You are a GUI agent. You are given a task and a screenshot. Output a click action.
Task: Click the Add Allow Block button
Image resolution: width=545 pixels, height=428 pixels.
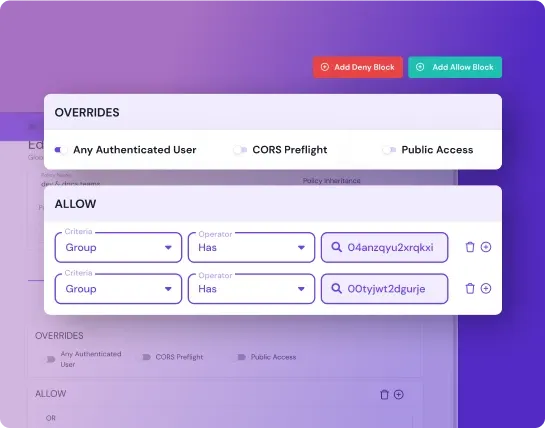455,67
